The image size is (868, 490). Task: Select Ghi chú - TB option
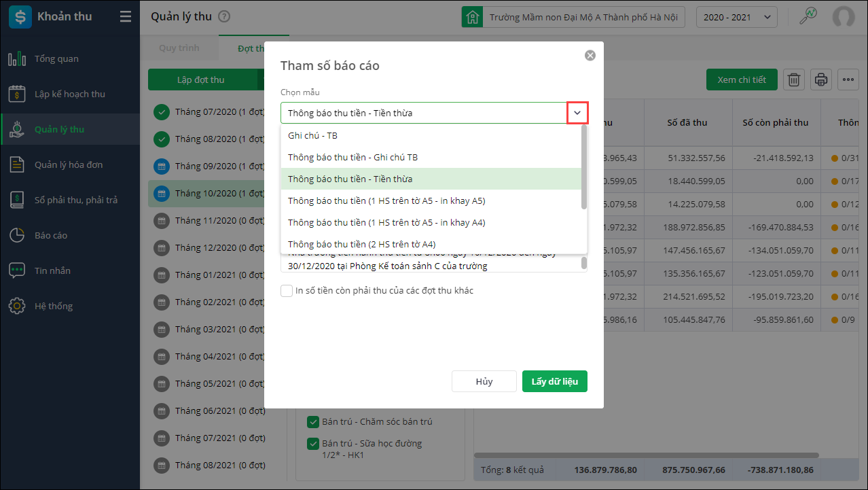[x=313, y=135]
